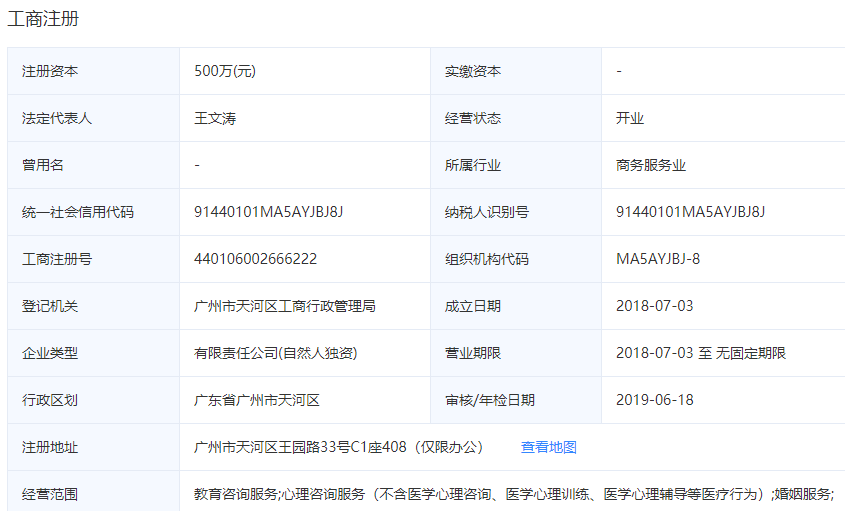The image size is (845, 511).
Task: Click the 所属行业 label
Action: pos(473,165)
